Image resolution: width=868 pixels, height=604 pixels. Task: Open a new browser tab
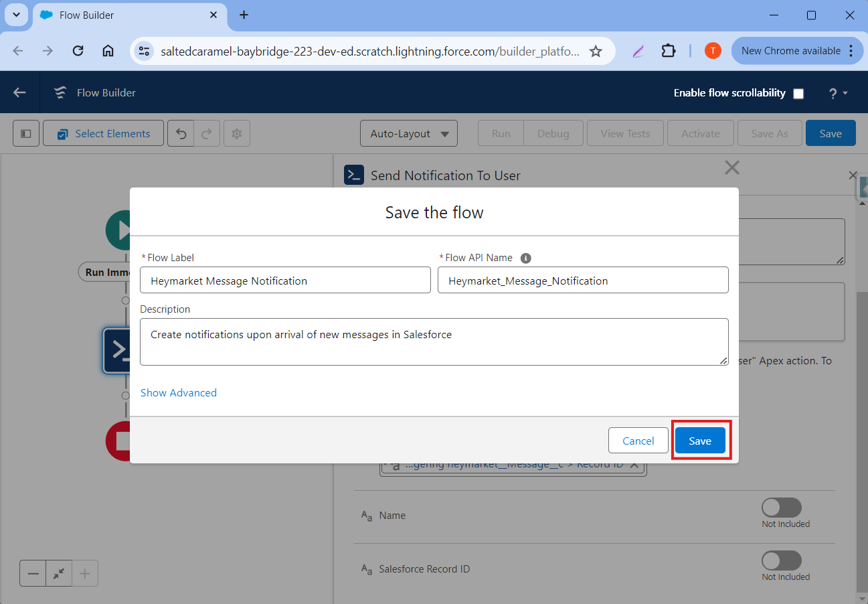click(244, 15)
